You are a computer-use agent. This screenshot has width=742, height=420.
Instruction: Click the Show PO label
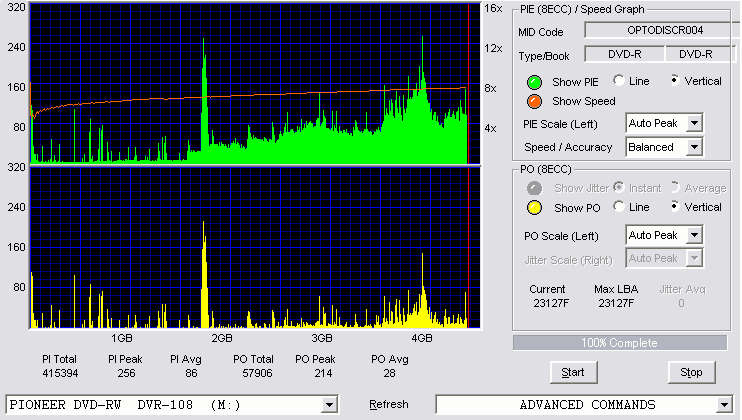pos(577,208)
